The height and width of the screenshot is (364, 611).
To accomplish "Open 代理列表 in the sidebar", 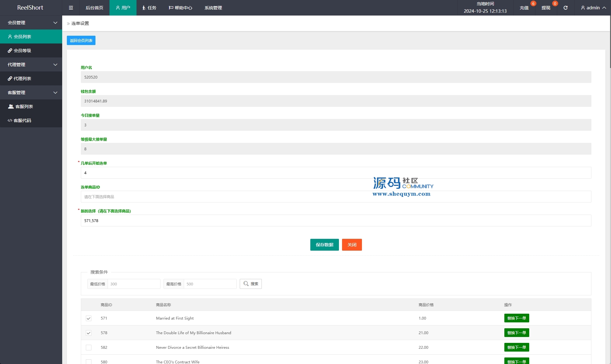I will point(22,79).
